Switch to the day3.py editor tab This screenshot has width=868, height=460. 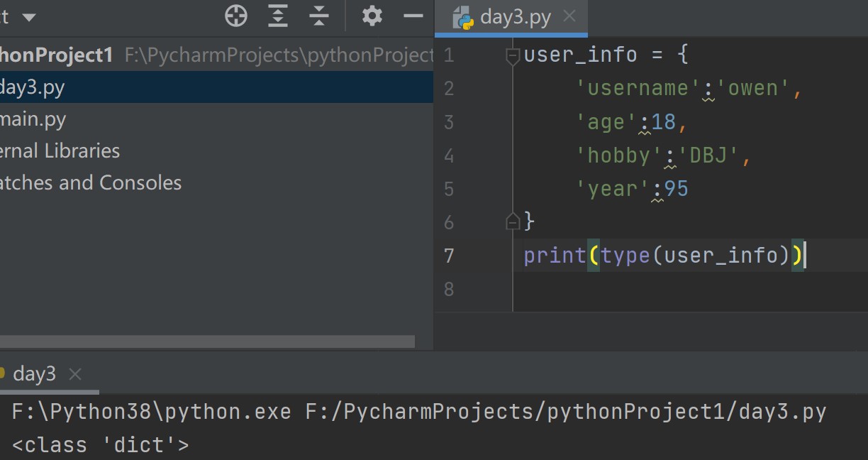click(515, 17)
